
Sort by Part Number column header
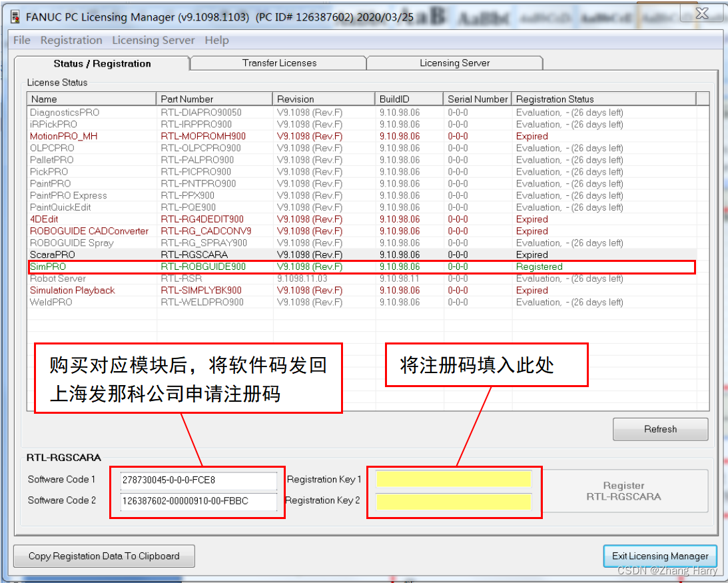click(x=214, y=99)
